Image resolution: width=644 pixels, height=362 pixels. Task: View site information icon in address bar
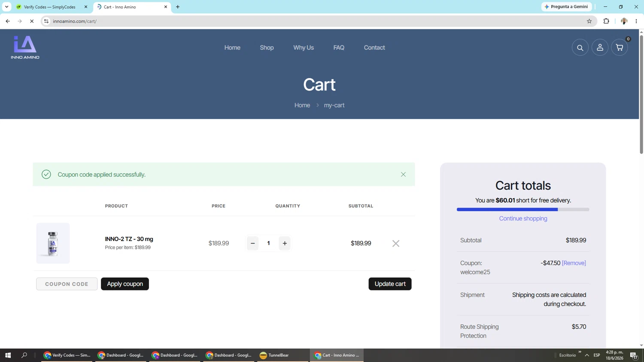pos(46,21)
